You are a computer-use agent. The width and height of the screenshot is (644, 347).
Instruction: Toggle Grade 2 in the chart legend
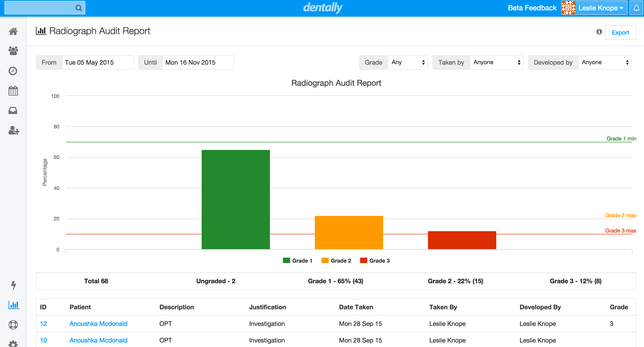(336, 261)
